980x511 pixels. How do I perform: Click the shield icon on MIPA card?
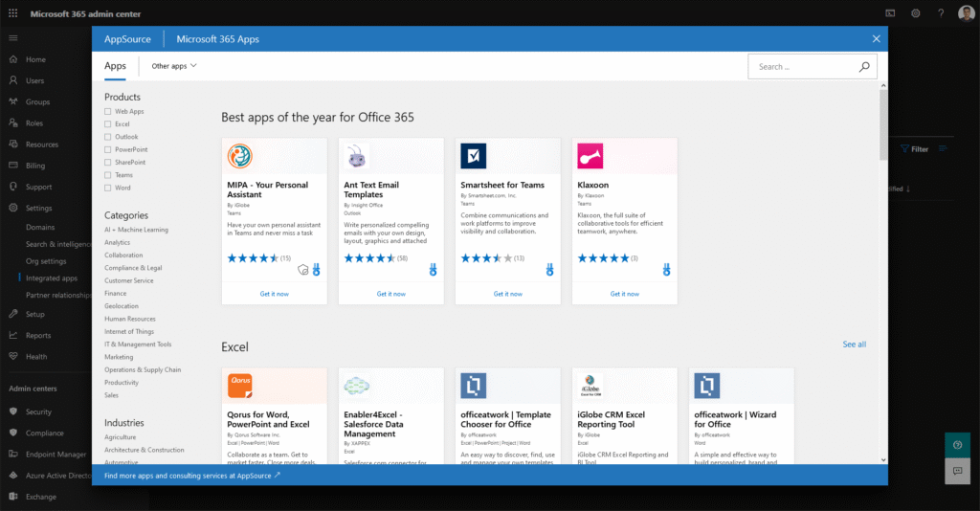pos(303,270)
